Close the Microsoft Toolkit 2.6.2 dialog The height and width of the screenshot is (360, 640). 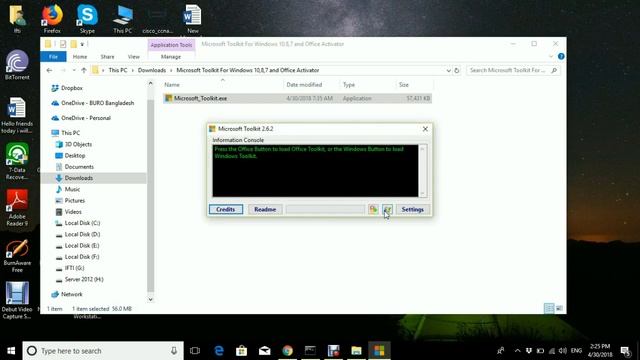pos(425,129)
